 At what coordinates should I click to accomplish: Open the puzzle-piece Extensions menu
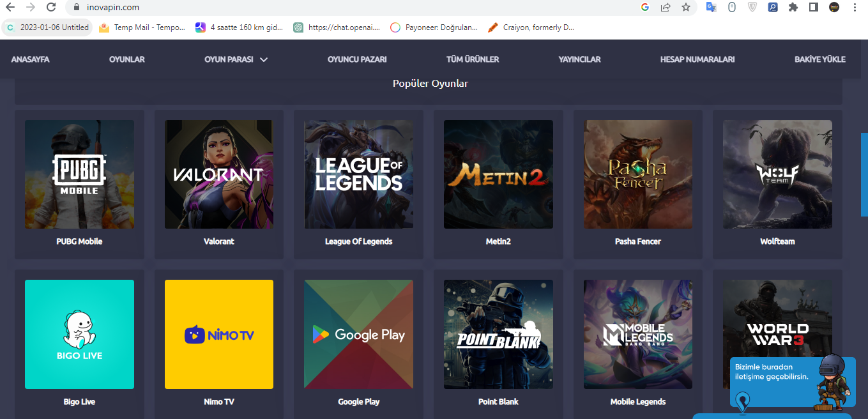793,8
